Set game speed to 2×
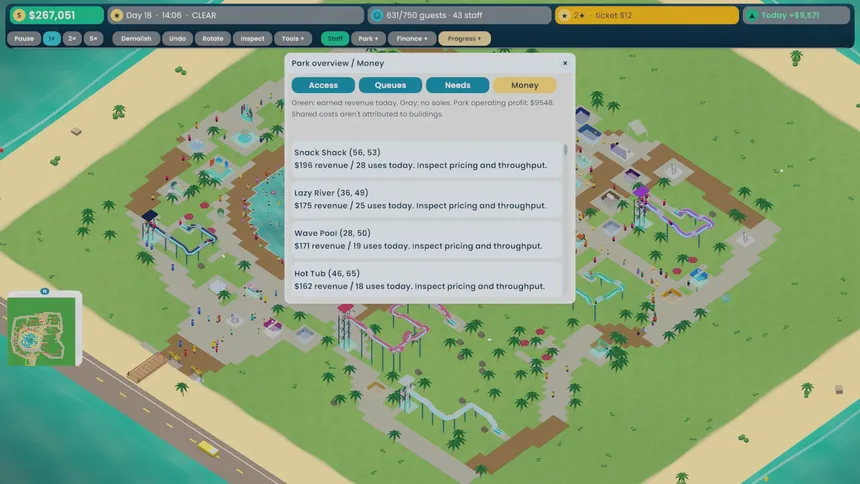The width and height of the screenshot is (860, 484). (72, 38)
